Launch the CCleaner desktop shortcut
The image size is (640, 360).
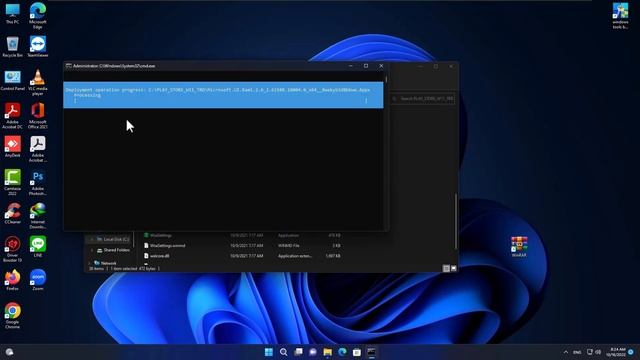coord(12,213)
